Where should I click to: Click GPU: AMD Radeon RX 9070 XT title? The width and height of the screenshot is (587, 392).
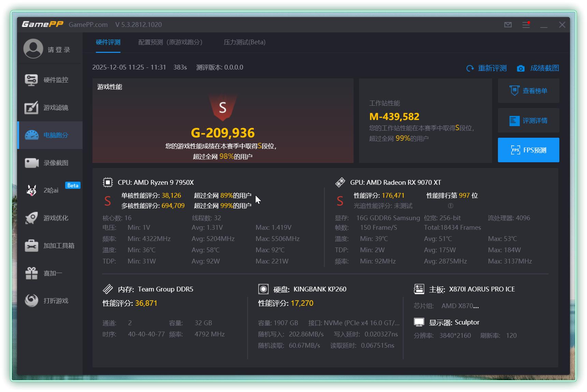pyautogui.click(x=396, y=182)
